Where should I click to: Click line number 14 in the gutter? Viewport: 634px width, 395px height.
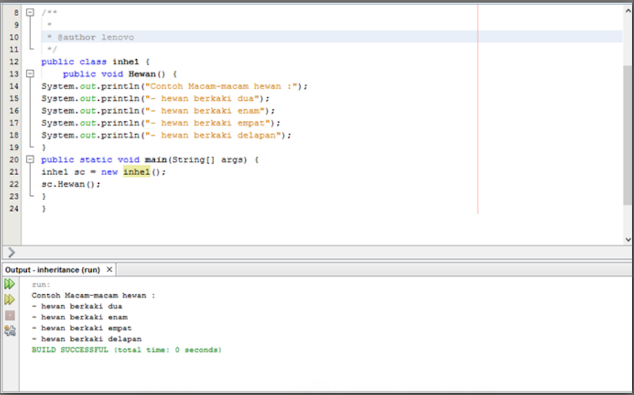[14, 86]
